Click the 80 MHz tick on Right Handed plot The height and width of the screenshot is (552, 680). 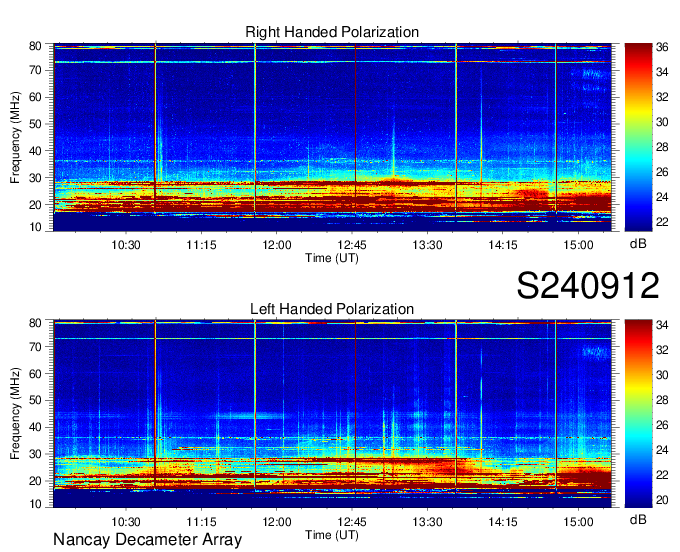pyautogui.click(x=35, y=46)
